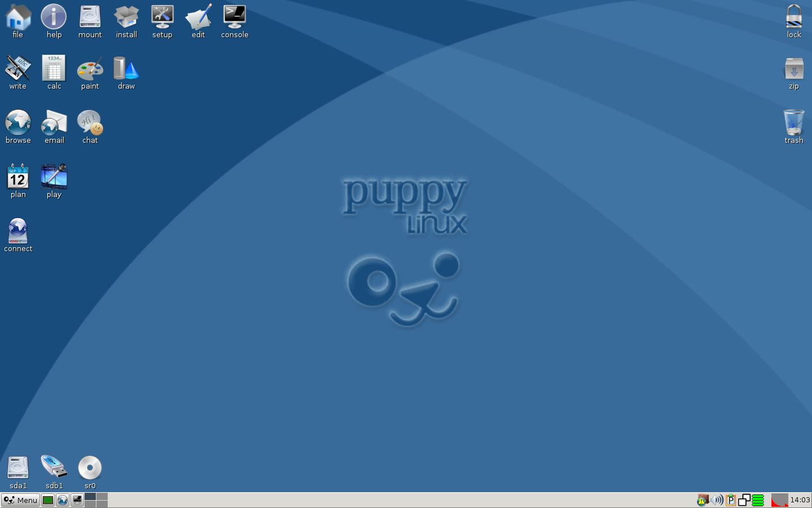This screenshot has width=812, height=508.
Task: Switch to the second virtual desktop in the pager
Action: [x=102, y=497]
